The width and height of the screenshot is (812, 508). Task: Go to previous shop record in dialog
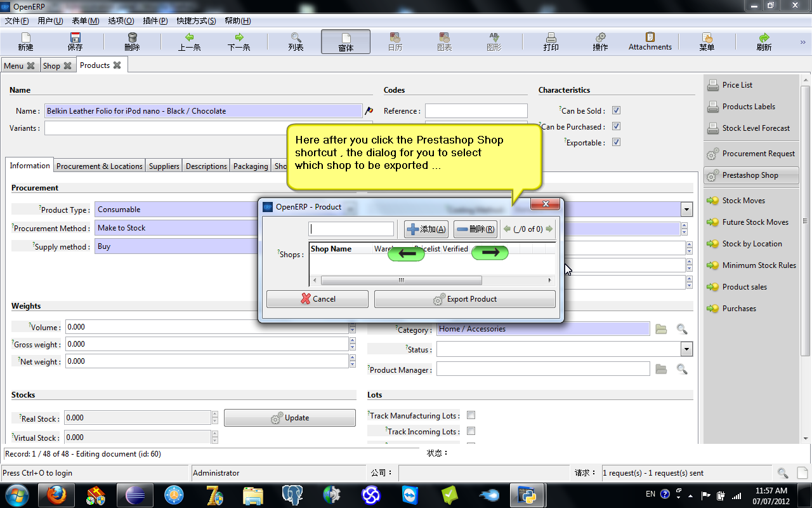coord(507,229)
